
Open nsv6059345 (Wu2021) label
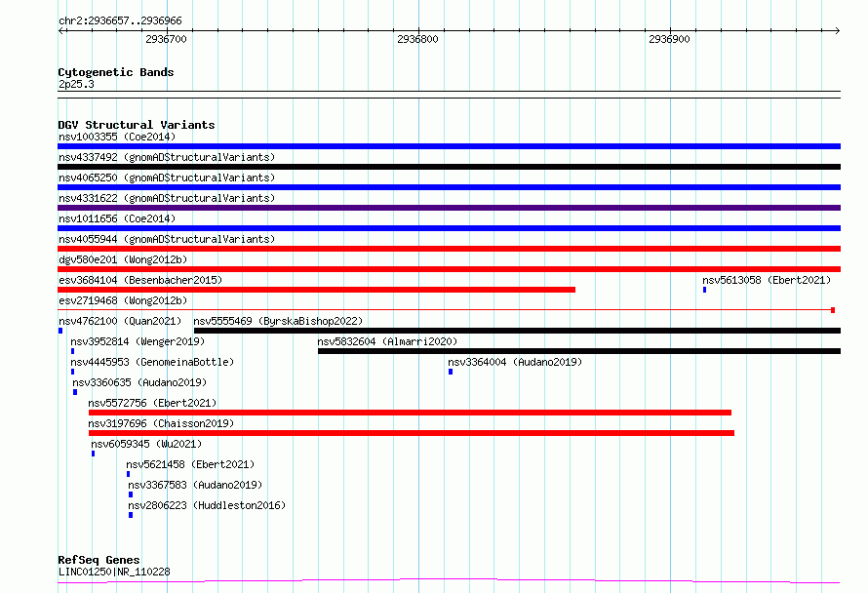(146, 444)
